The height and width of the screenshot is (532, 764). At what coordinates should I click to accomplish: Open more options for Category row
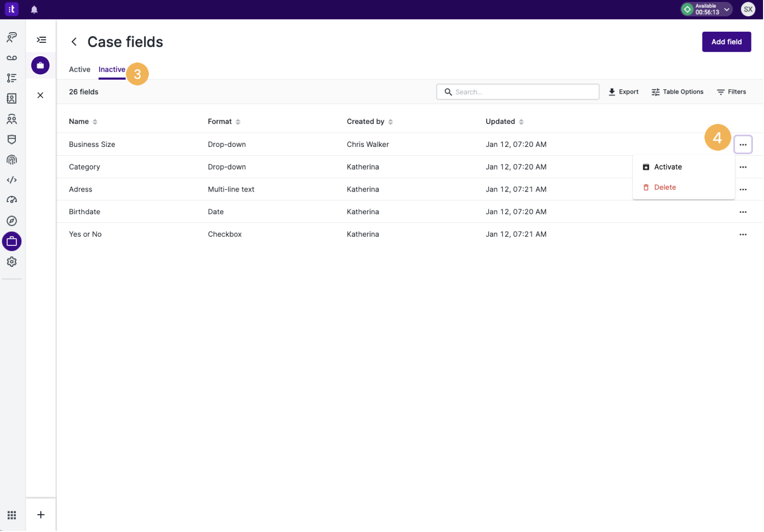[743, 167]
